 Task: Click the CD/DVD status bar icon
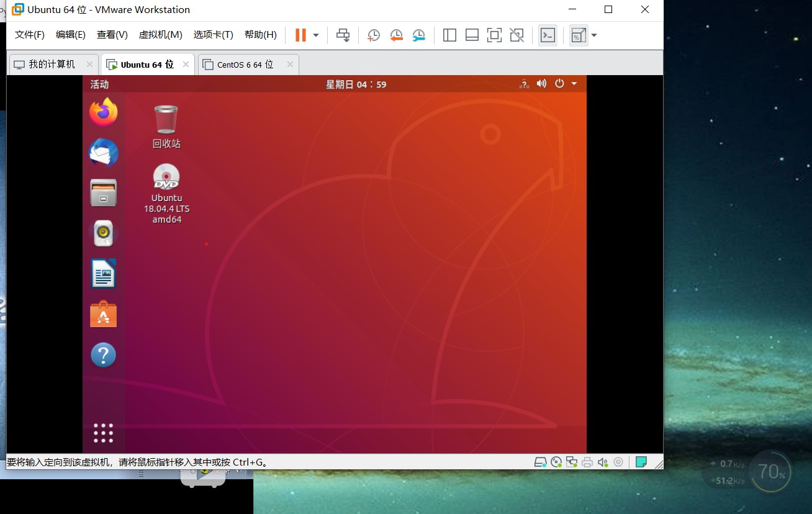click(x=556, y=462)
